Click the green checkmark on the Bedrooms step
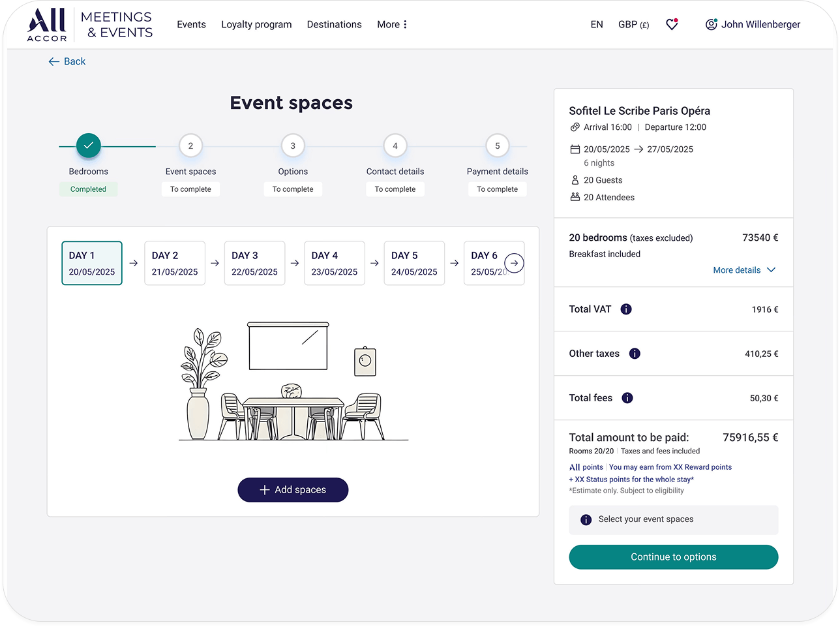This screenshot has width=840, height=627. pyautogui.click(x=88, y=145)
